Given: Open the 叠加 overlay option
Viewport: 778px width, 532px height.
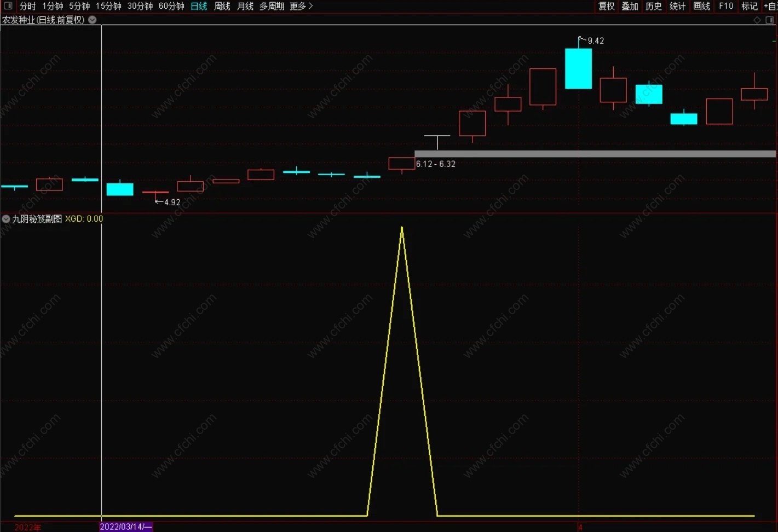Looking at the screenshot, I should click(630, 6).
